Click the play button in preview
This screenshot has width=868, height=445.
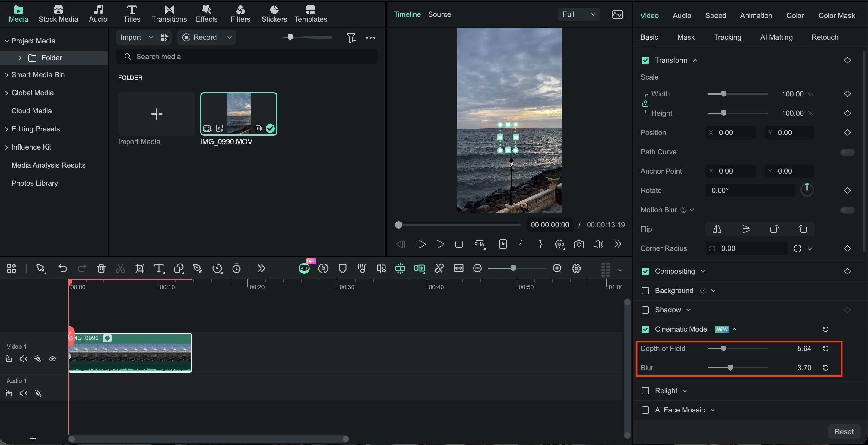click(x=440, y=244)
